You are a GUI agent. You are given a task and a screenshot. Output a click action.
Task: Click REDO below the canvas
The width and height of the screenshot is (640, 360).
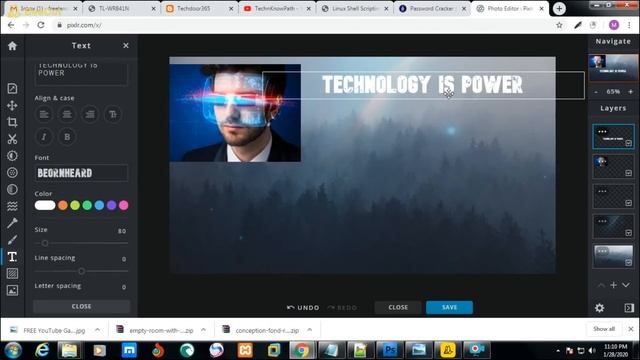[342, 307]
